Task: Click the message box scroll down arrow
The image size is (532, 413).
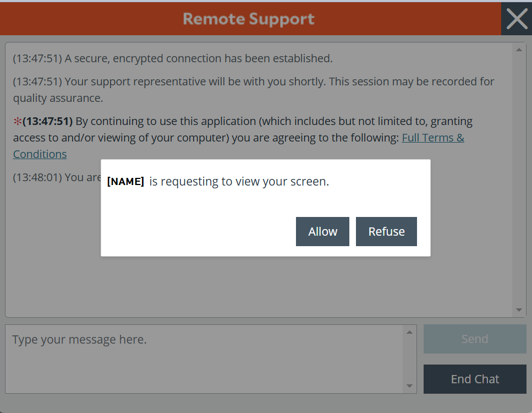Action: [x=409, y=386]
